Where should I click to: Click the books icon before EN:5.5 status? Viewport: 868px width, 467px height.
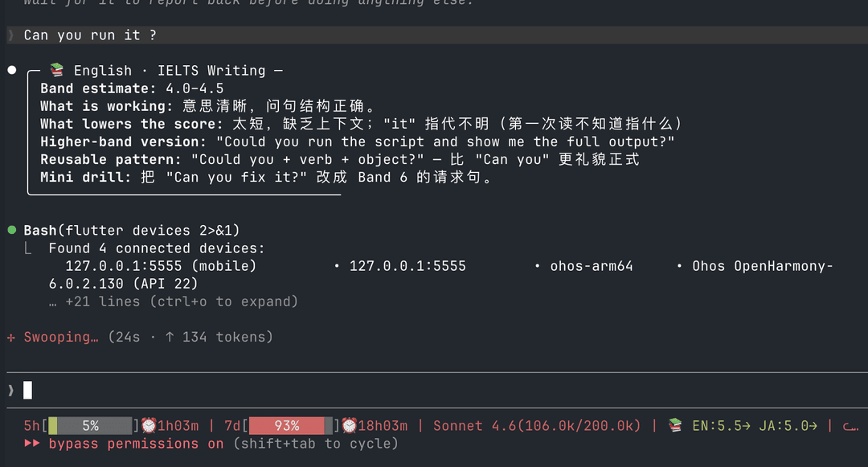click(x=675, y=425)
